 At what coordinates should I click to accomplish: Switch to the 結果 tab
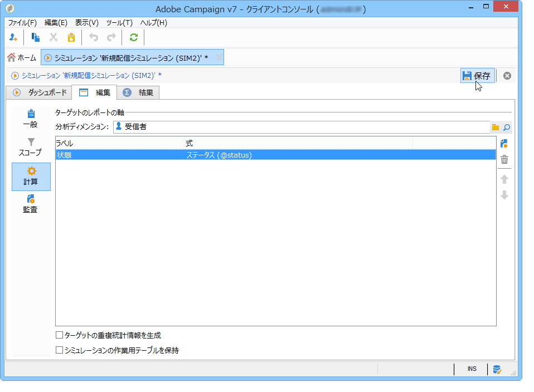coord(138,92)
